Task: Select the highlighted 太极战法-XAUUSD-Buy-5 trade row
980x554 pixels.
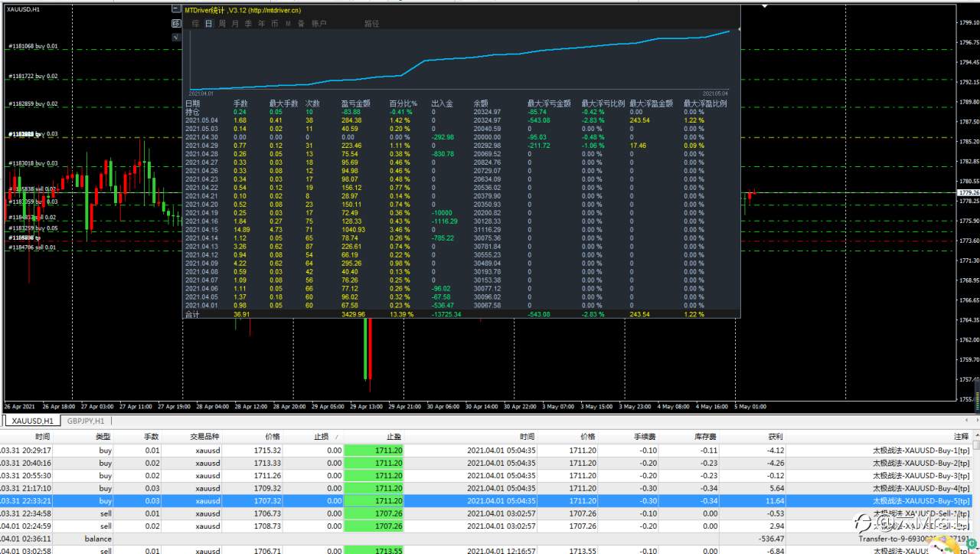Action: click(x=487, y=500)
